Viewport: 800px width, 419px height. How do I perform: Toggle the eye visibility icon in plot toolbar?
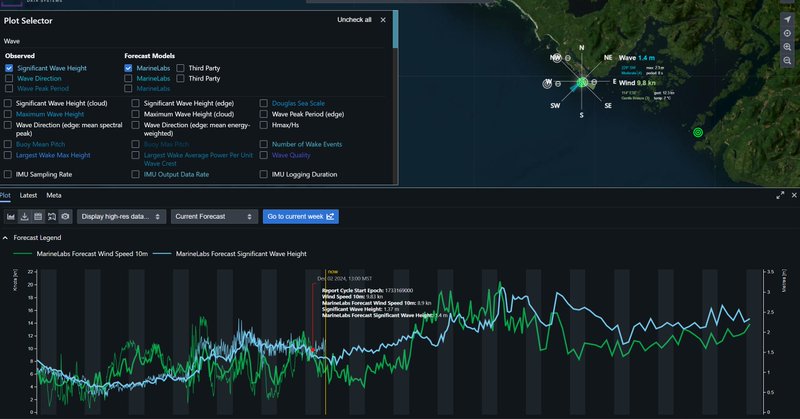pos(65,216)
